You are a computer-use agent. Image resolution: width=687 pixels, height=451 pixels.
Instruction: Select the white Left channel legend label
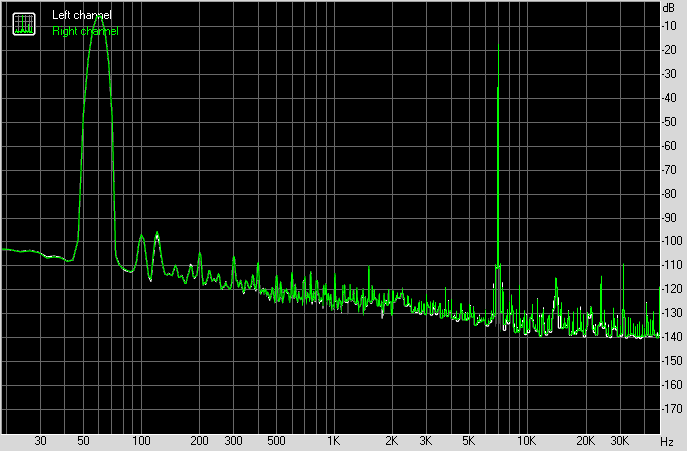[82, 17]
